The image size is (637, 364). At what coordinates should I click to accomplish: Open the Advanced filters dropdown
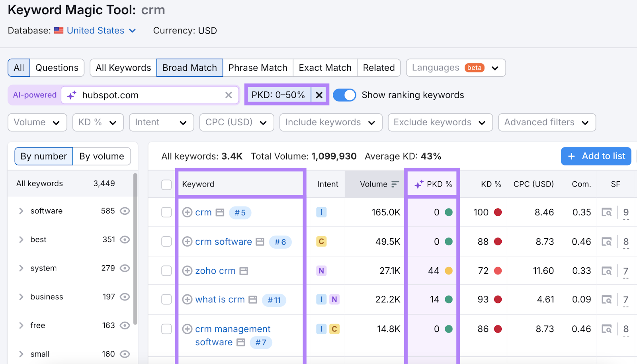coord(546,122)
